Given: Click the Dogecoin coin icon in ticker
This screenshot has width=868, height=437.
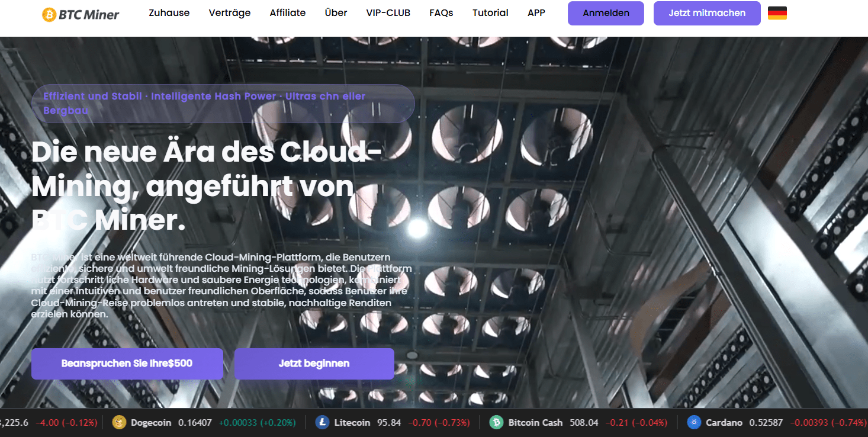Looking at the screenshot, I should pos(119,422).
